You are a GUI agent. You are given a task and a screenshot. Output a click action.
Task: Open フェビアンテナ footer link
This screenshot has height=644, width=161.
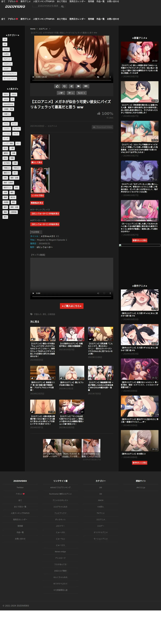point(60,513)
